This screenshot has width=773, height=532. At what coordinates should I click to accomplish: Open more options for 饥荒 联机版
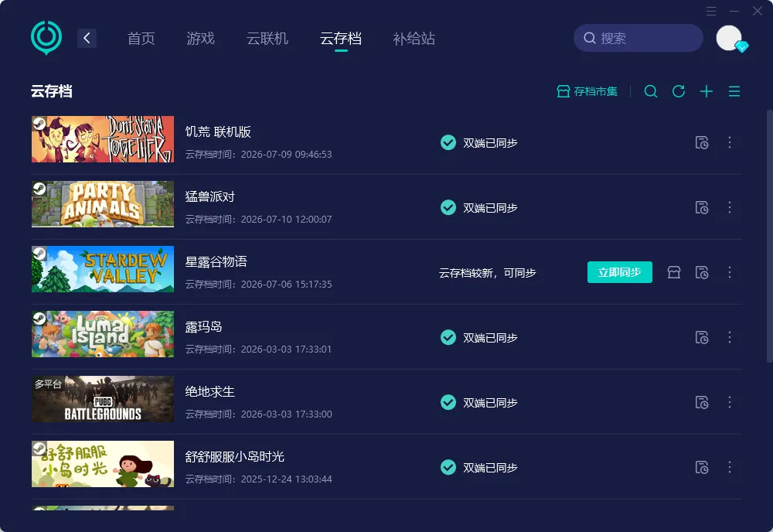coord(730,142)
